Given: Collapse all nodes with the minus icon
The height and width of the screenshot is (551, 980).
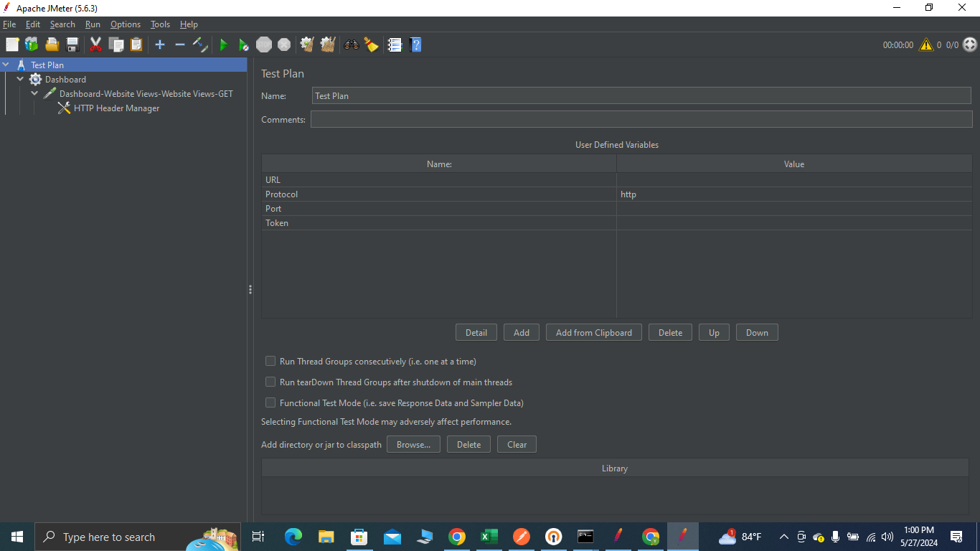Looking at the screenshot, I should (x=180, y=44).
